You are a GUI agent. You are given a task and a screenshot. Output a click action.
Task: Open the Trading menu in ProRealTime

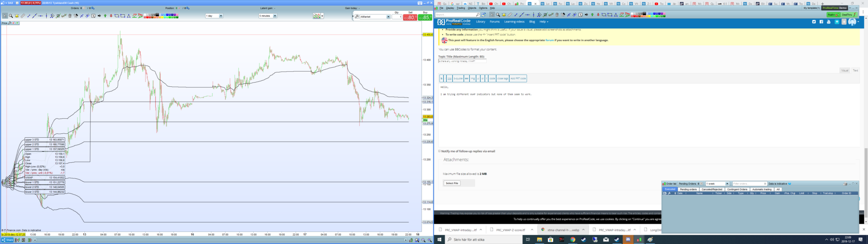coord(461,8)
